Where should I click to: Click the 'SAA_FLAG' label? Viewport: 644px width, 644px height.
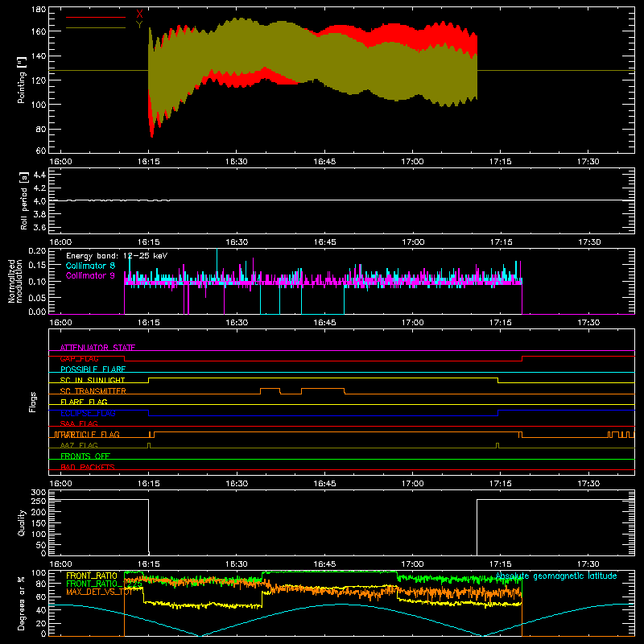click(79, 423)
